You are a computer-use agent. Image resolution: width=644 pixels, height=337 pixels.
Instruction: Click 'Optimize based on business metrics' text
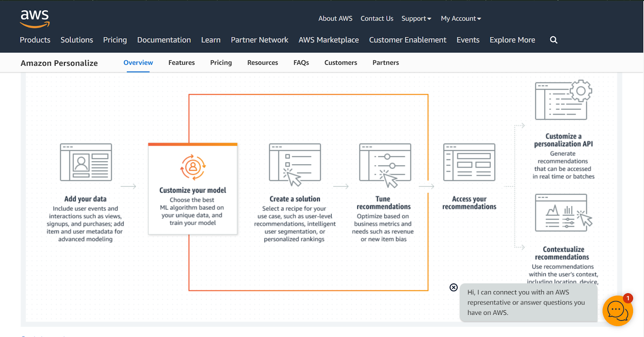pos(383,227)
